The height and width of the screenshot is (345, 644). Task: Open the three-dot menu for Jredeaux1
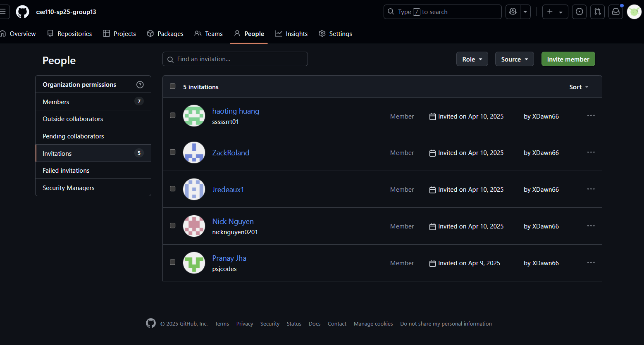click(x=591, y=189)
